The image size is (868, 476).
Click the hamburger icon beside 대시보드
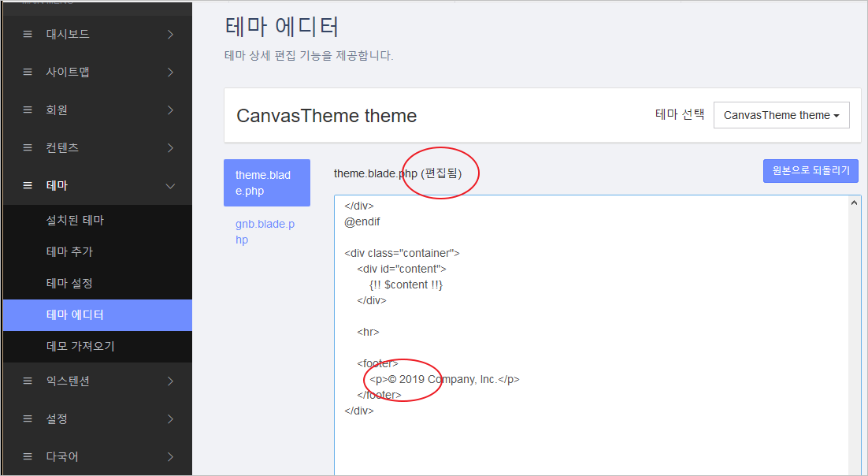coord(26,34)
